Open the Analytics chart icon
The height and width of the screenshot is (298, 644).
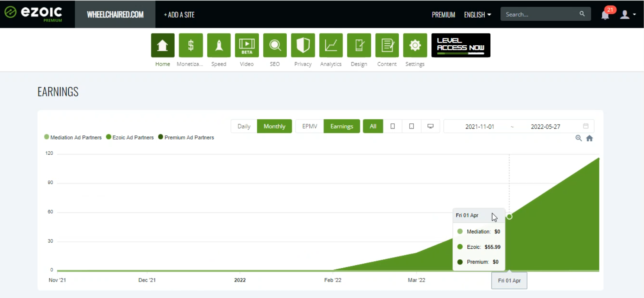(x=331, y=45)
